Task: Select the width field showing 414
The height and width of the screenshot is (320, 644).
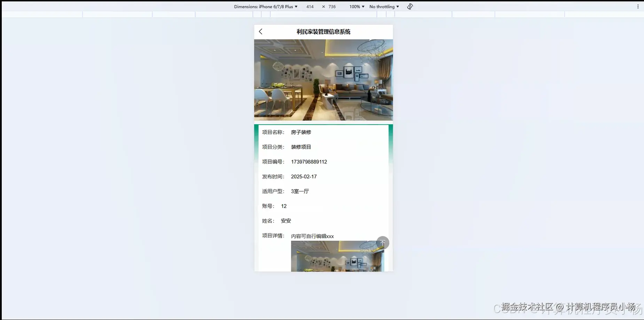Action: point(310,6)
